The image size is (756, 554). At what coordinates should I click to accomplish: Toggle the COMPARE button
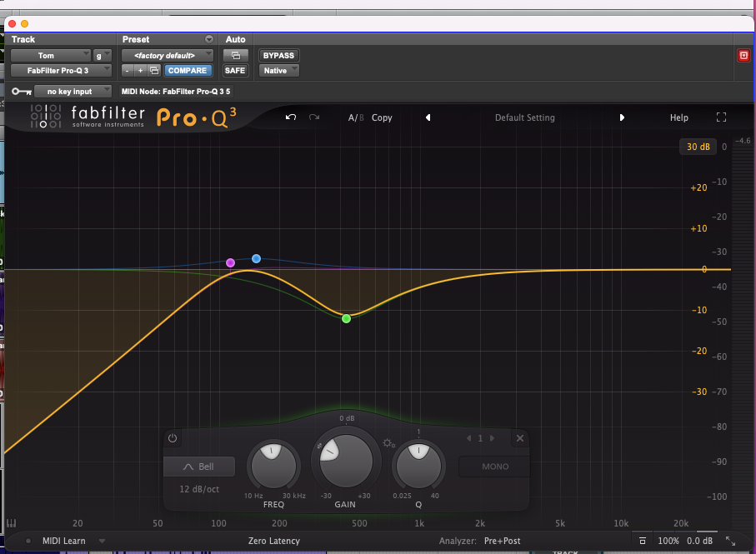point(188,70)
